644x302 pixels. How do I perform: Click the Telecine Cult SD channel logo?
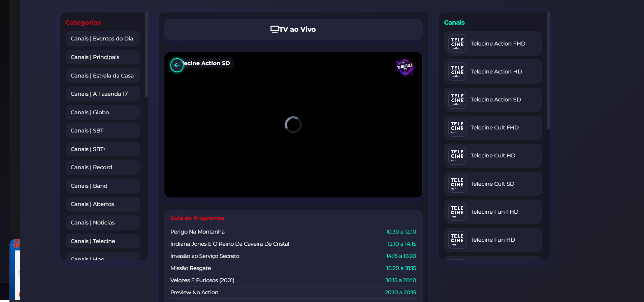click(457, 184)
